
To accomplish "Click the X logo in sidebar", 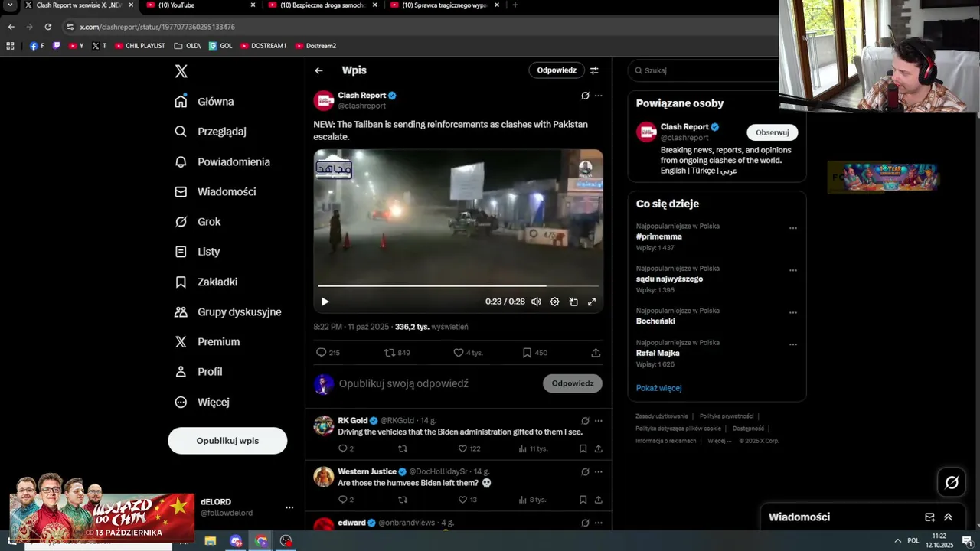I will pyautogui.click(x=181, y=71).
